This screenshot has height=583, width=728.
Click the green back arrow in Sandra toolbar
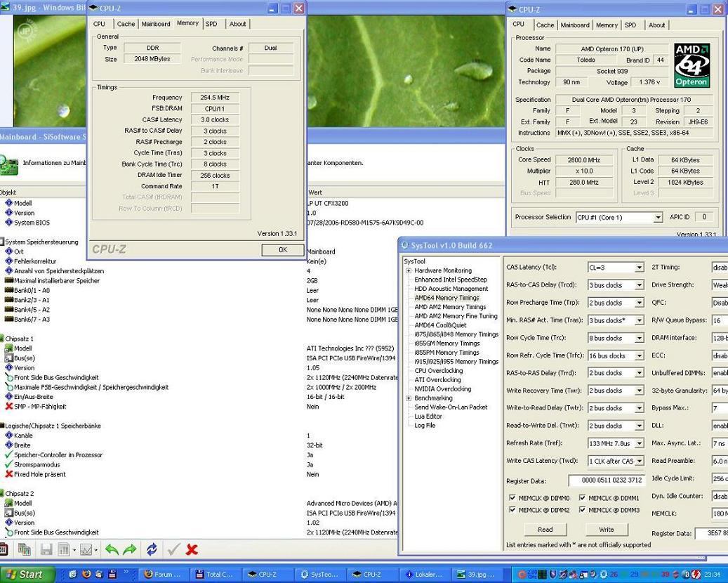pyautogui.click(x=112, y=549)
